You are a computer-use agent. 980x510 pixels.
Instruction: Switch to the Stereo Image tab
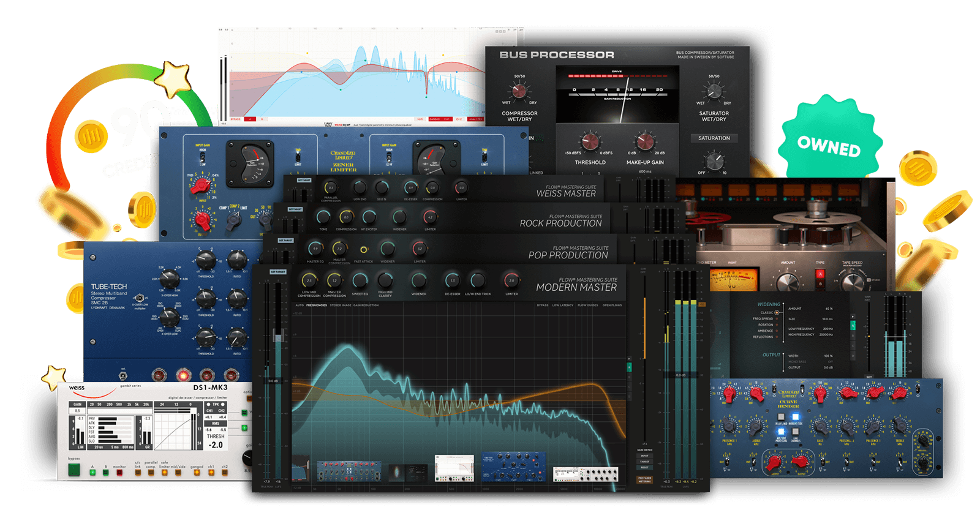(340, 305)
